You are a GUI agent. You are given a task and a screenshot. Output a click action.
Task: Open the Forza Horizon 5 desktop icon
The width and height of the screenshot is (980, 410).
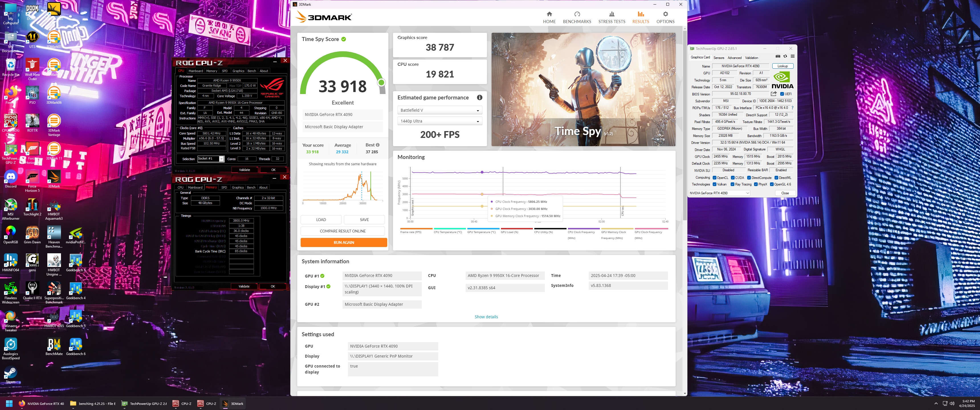click(32, 181)
